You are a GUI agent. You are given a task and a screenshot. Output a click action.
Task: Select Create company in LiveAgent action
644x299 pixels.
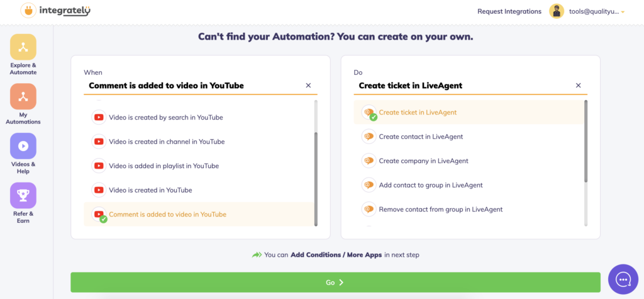tap(423, 161)
